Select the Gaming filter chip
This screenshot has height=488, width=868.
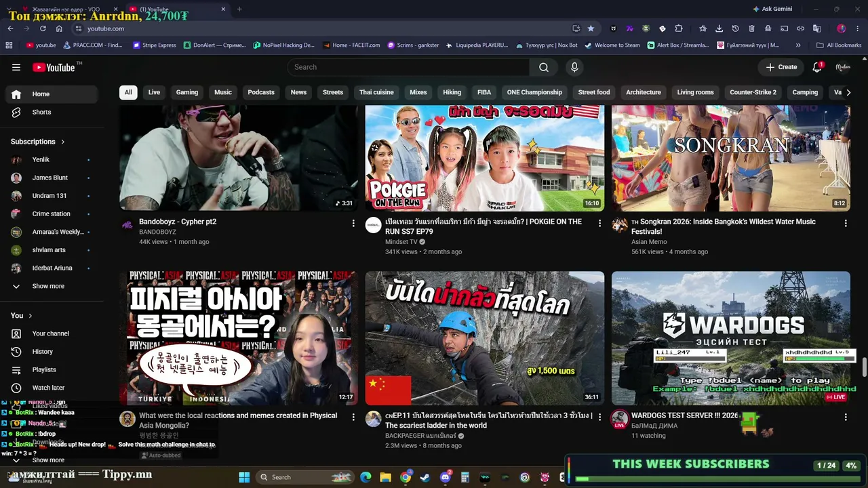187,92
